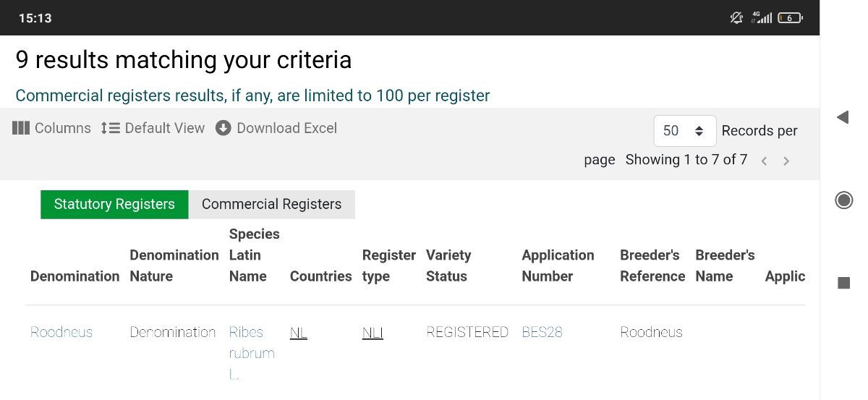The image size is (868, 400).
Task: Open the records per page dropdown
Action: pyautogui.click(x=684, y=131)
